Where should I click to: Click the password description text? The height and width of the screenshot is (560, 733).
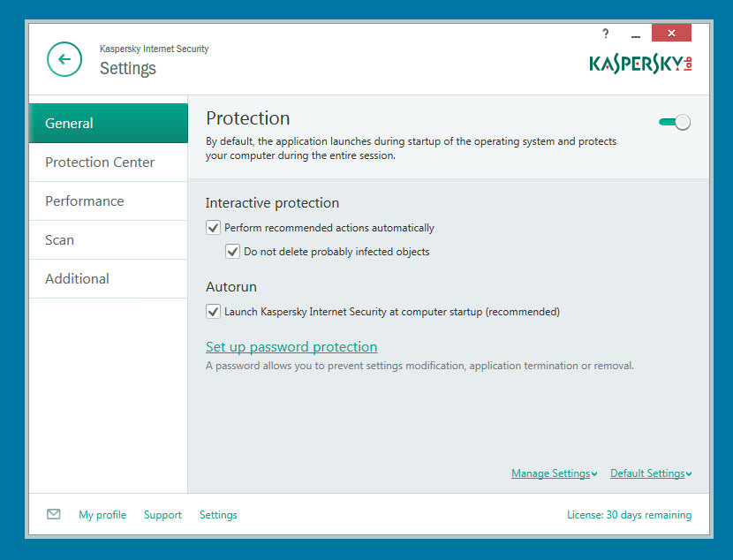tap(419, 366)
